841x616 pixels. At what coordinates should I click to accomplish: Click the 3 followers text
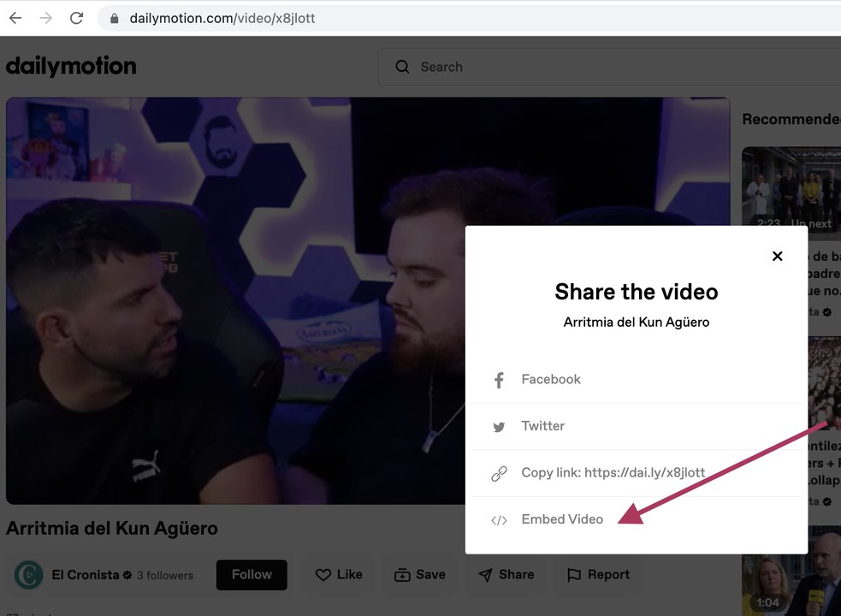pyautogui.click(x=164, y=575)
